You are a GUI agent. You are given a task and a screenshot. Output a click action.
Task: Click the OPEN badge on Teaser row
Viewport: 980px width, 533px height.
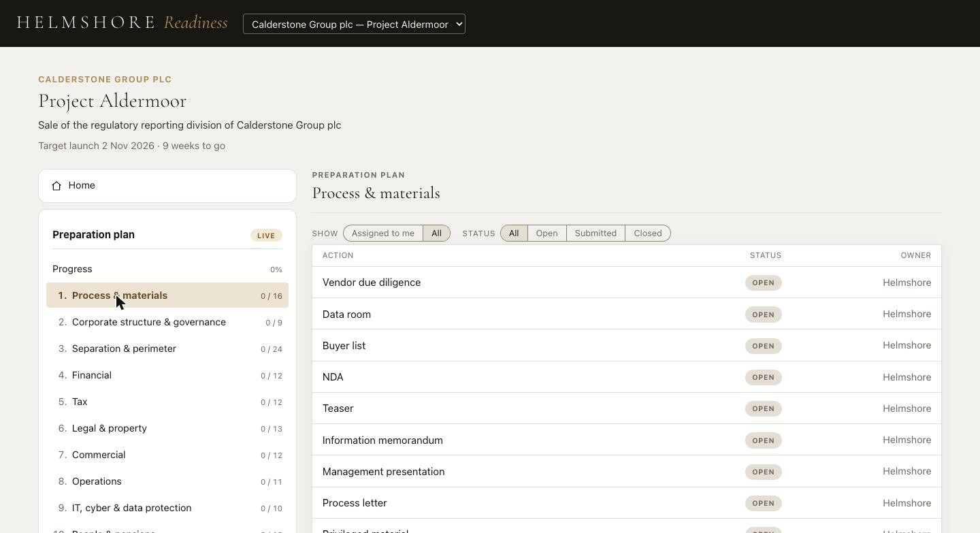763,408
